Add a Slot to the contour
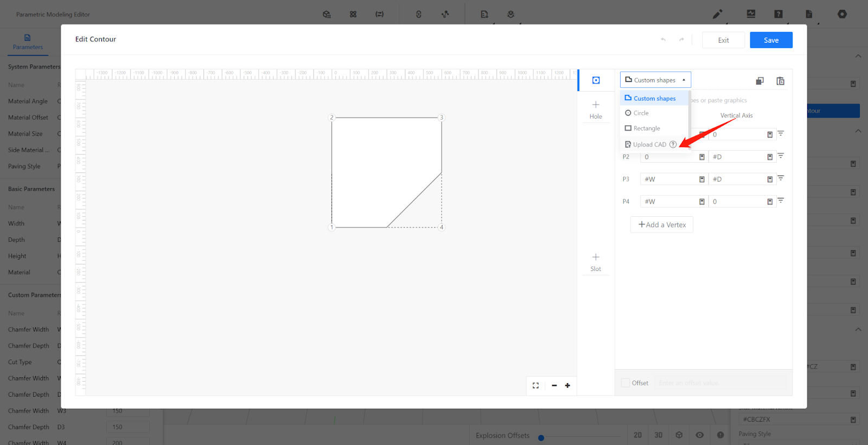 [x=596, y=261]
